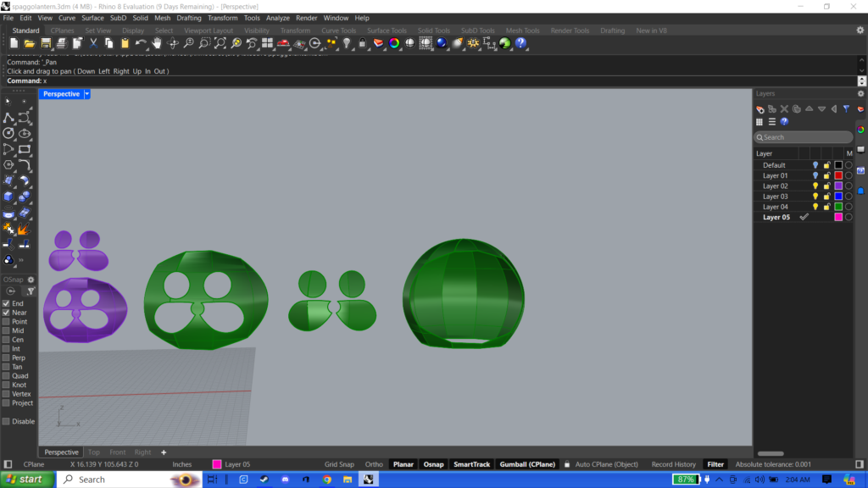Toggle Grid Snap in status bar
The image size is (868, 488).
(x=339, y=464)
